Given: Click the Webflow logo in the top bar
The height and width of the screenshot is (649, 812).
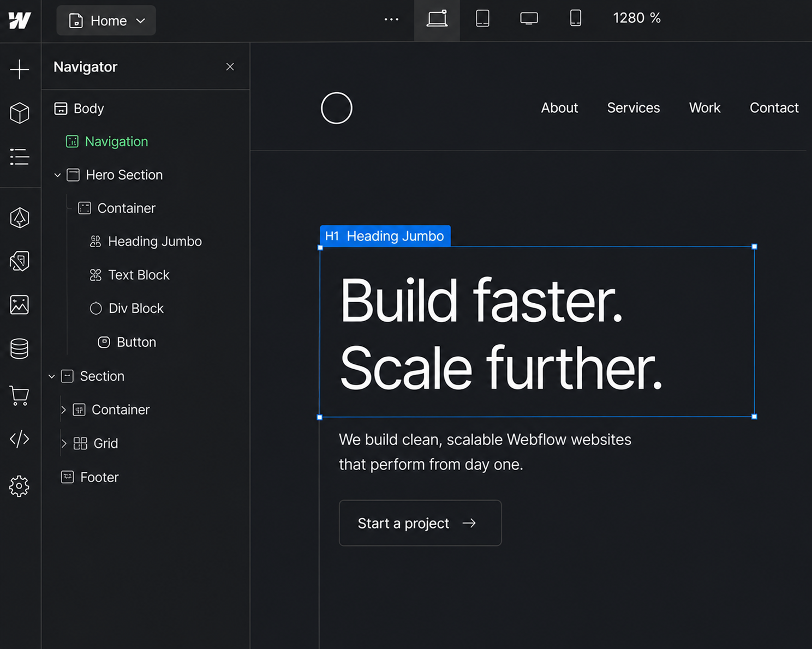Looking at the screenshot, I should pyautogui.click(x=20, y=20).
